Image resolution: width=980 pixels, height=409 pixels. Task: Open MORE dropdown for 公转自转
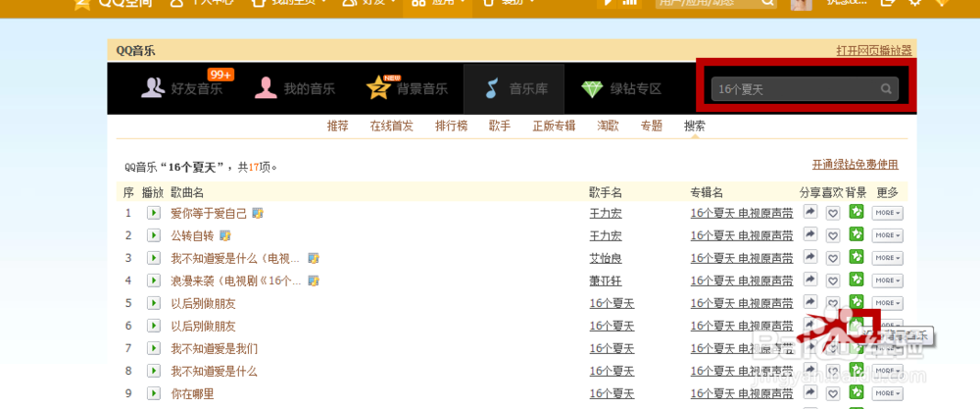[x=888, y=235]
